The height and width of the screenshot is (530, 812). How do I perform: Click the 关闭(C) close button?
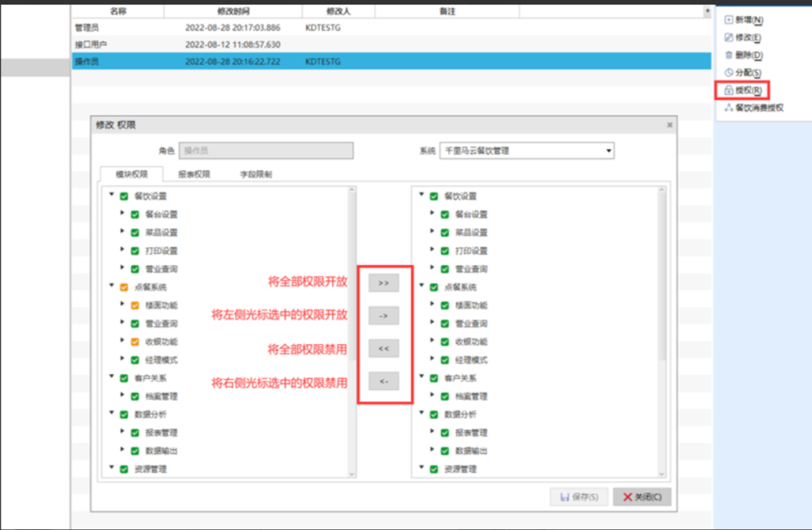641,497
